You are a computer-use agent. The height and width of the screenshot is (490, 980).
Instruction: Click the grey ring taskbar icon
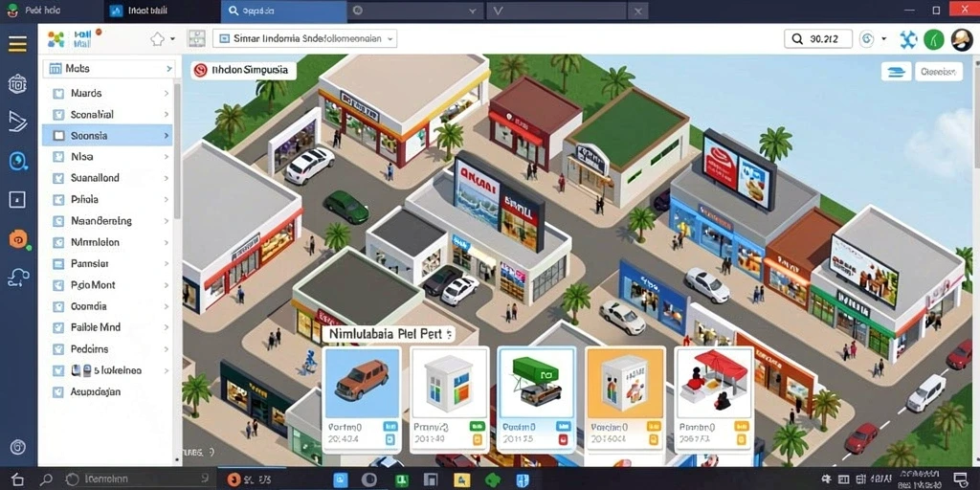(369, 480)
